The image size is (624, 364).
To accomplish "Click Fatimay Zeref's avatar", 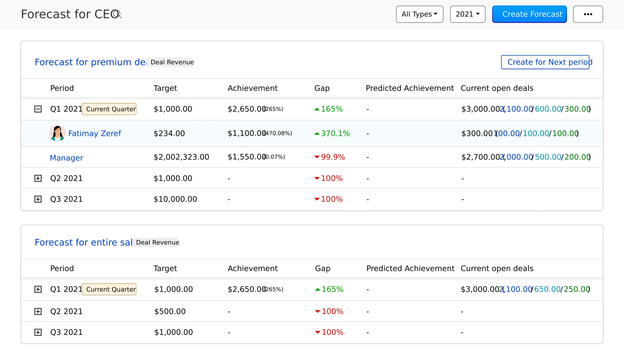I will pos(57,133).
